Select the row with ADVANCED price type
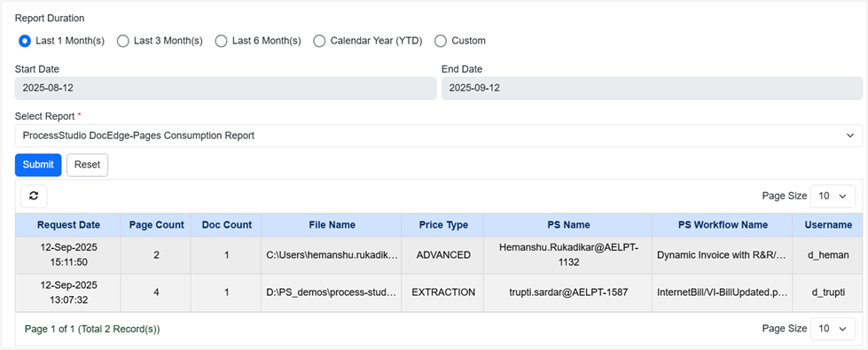Screen dimensions: 868x350 (438, 255)
